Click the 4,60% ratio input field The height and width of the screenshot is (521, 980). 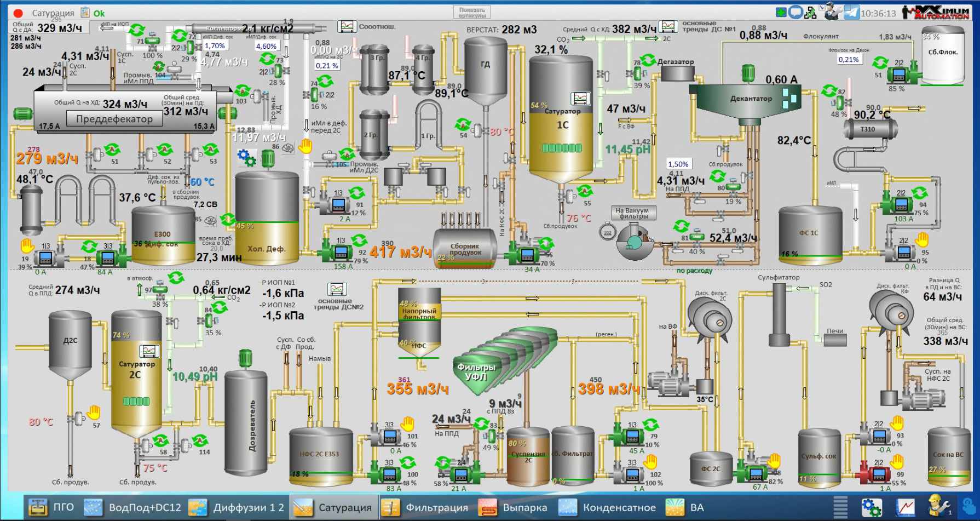266,46
